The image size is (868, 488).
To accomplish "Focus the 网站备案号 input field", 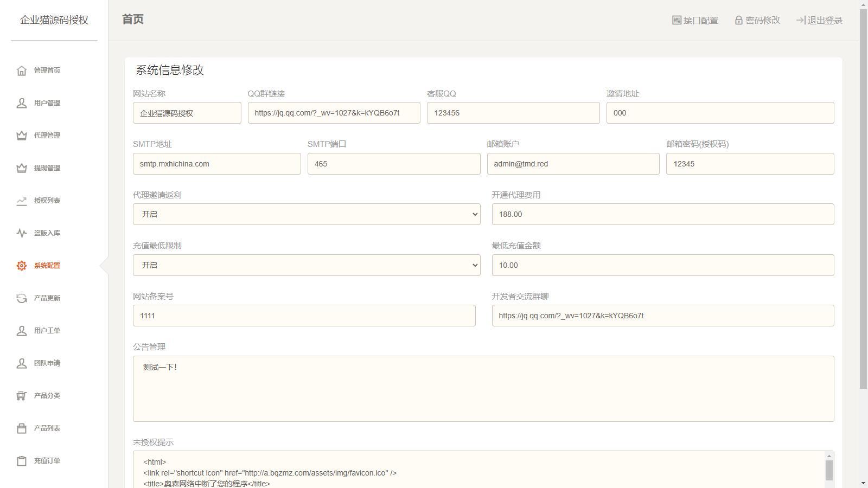I will [304, 316].
